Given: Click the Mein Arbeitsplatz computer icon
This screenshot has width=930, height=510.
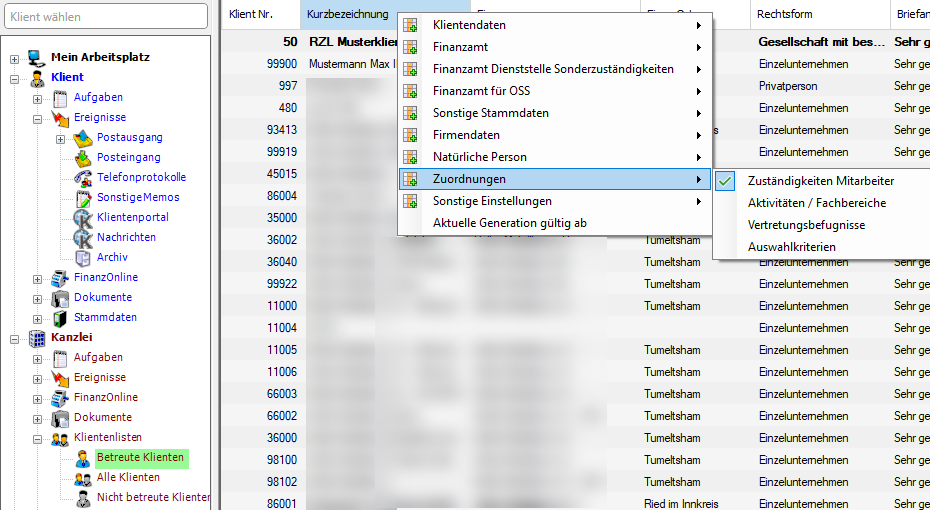Looking at the screenshot, I should point(37,58).
